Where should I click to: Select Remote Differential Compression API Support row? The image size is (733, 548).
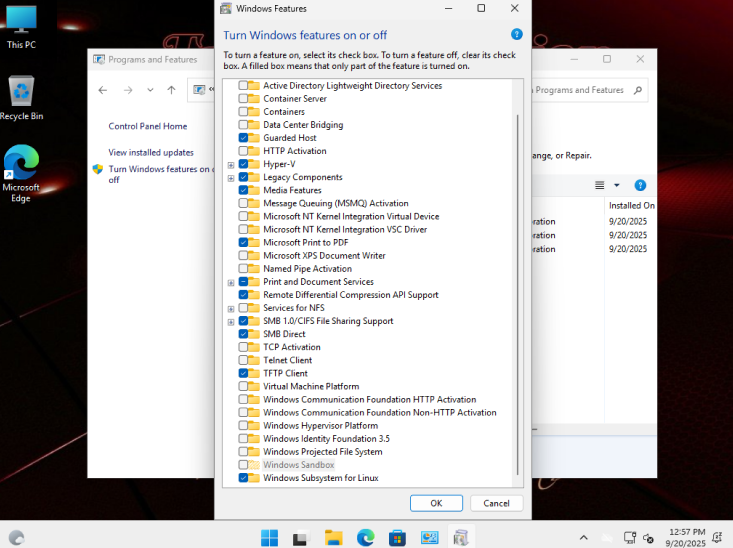click(351, 295)
